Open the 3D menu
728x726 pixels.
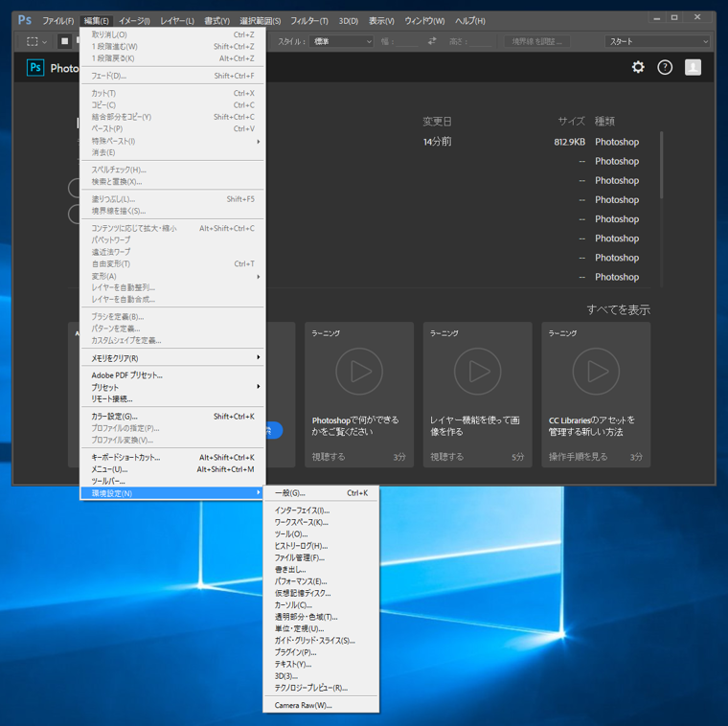pos(349,21)
